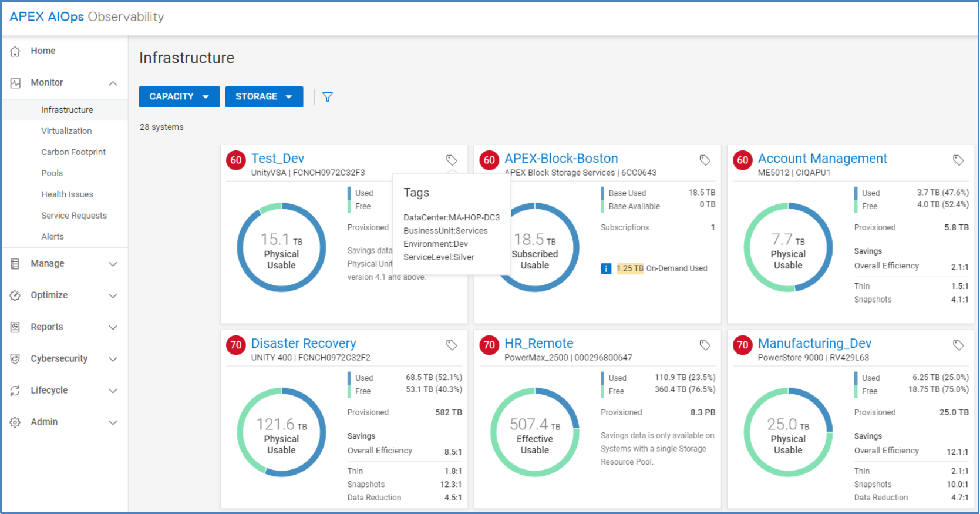
Task: Click the Cybersecurity shield icon
Action: pyautogui.click(x=15, y=359)
